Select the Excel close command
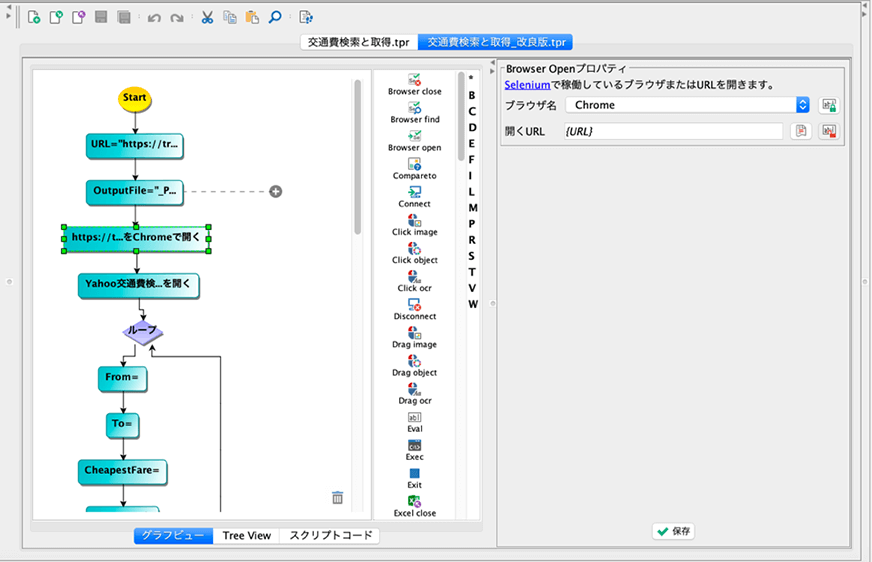Image resolution: width=872 pixels, height=562 pixels. [415, 506]
